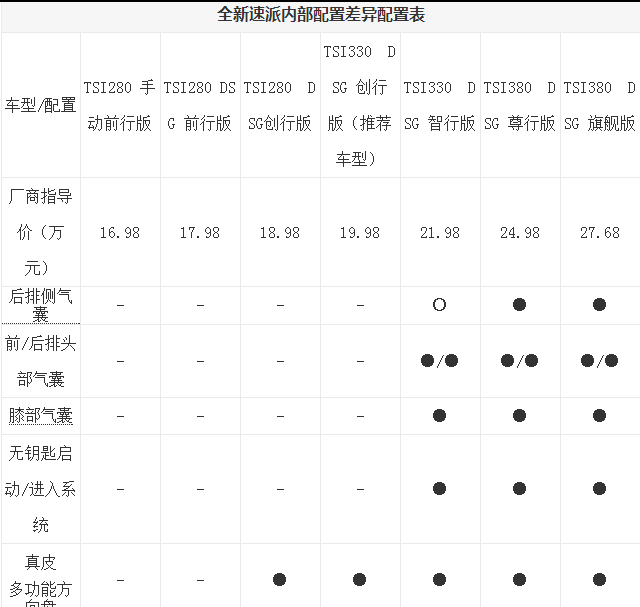Click 真皮多功能方向盘 dot under TSI330 创行版
Viewport: 640px width, 607px height.
tap(359, 580)
